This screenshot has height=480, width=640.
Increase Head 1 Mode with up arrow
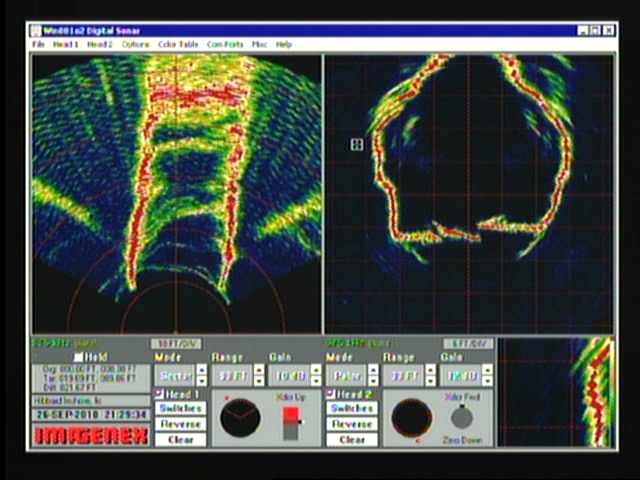tap(202, 370)
